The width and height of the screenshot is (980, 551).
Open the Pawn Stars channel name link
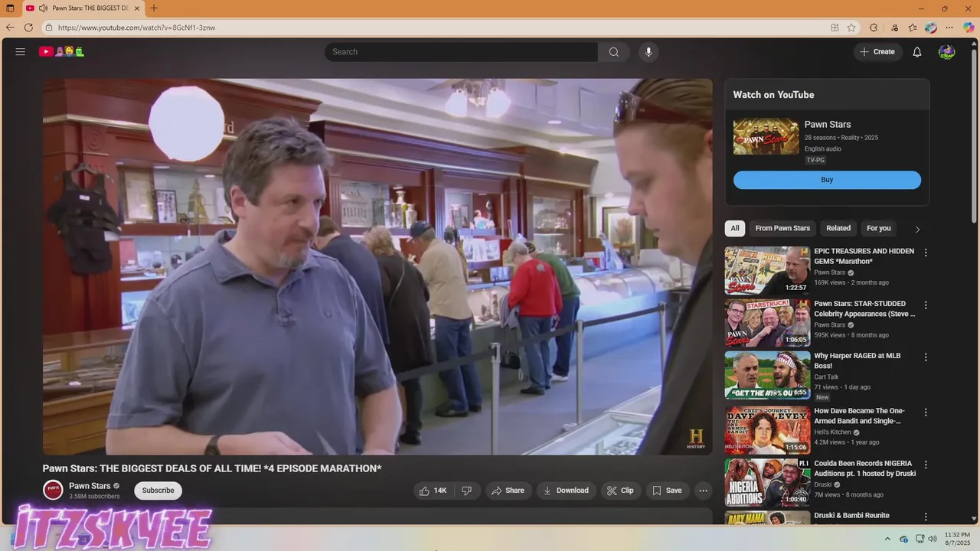click(90, 486)
